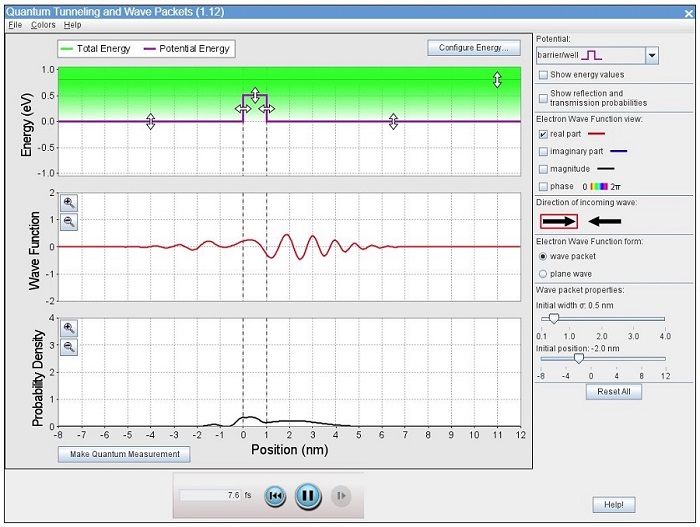Open the File menu
Image resolution: width=700 pixels, height=527 pixels.
pyautogui.click(x=15, y=25)
